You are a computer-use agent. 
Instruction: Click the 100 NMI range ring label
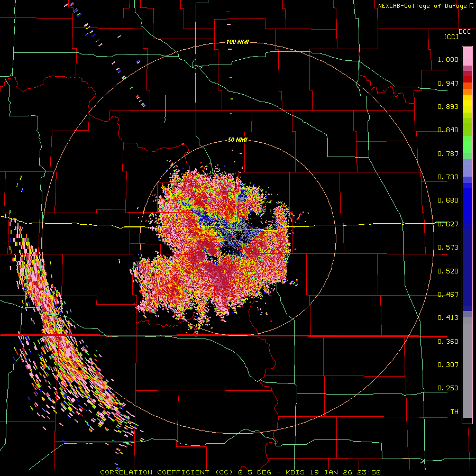(x=237, y=42)
